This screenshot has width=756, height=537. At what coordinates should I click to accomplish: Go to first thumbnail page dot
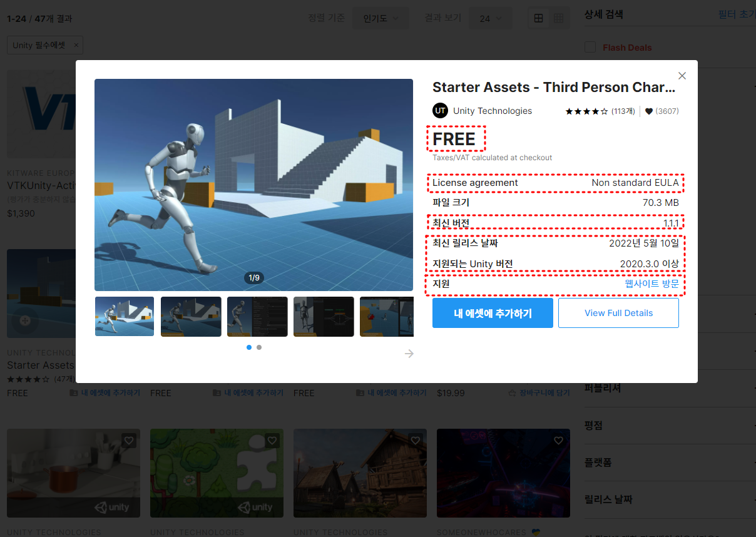tap(249, 347)
